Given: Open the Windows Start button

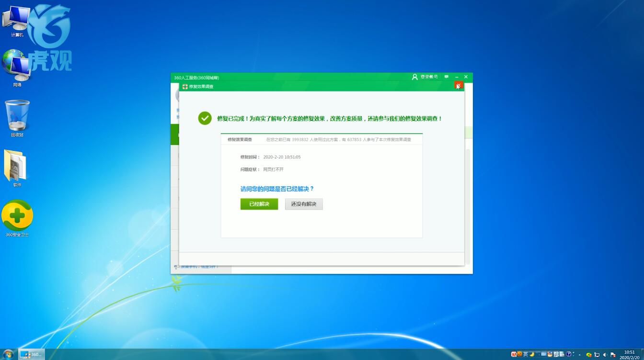Looking at the screenshot, I should coord(8,354).
